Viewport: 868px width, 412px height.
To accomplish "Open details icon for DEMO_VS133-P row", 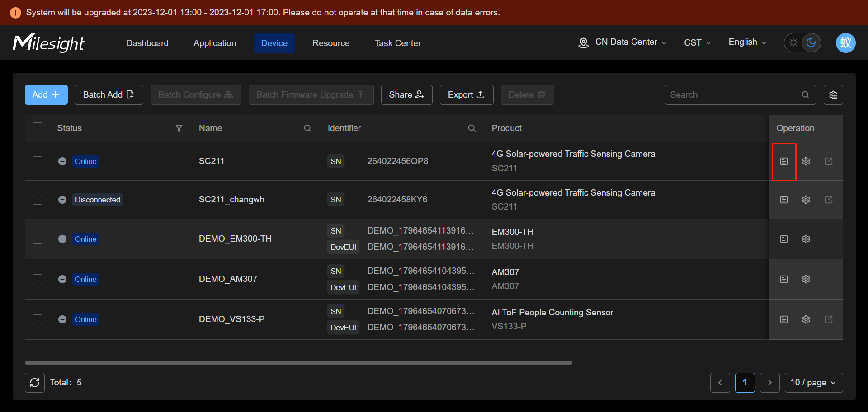I will click(x=784, y=319).
